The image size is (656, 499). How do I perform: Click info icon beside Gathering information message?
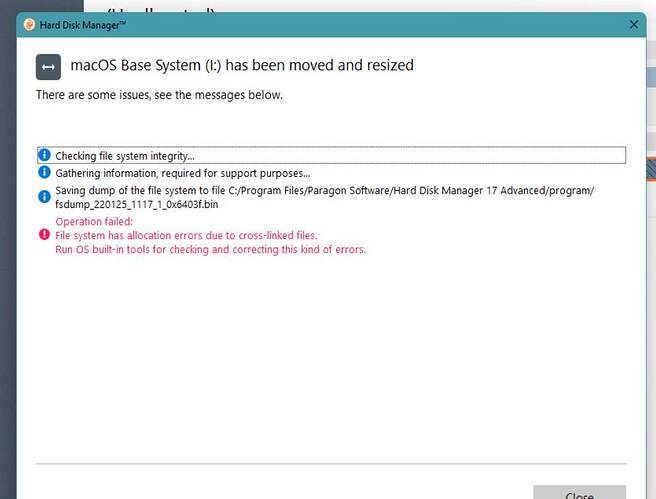coord(44,172)
